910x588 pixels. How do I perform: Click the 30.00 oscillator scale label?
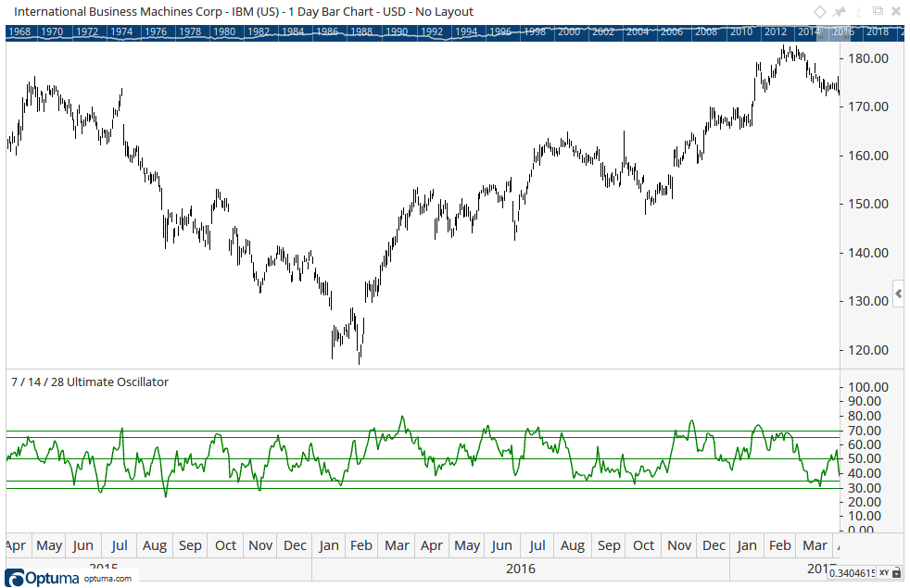(865, 488)
